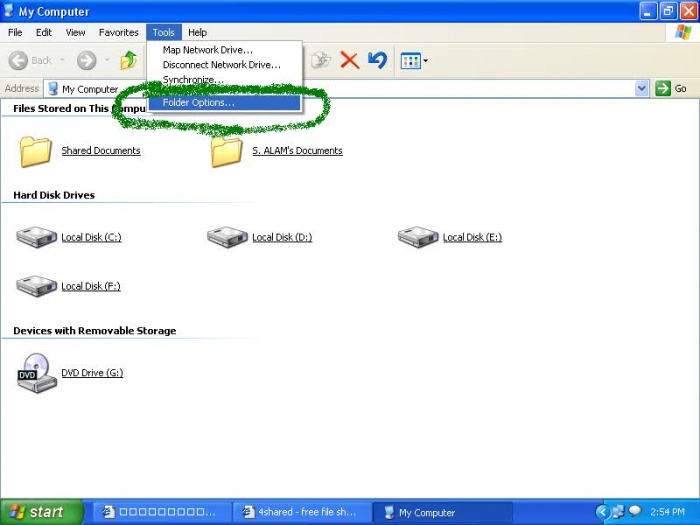Select the Local Disk (C:) drive icon
700x525 pixels.
pyautogui.click(x=36, y=237)
